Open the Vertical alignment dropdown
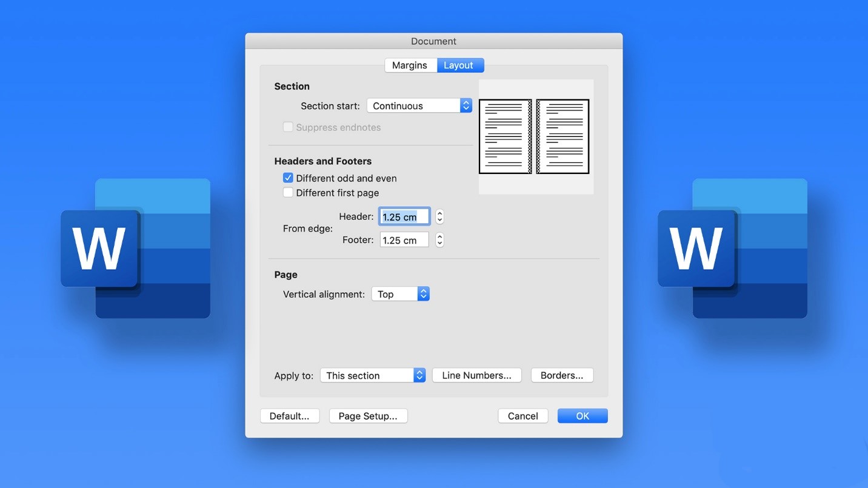The width and height of the screenshot is (868, 488). 401,294
